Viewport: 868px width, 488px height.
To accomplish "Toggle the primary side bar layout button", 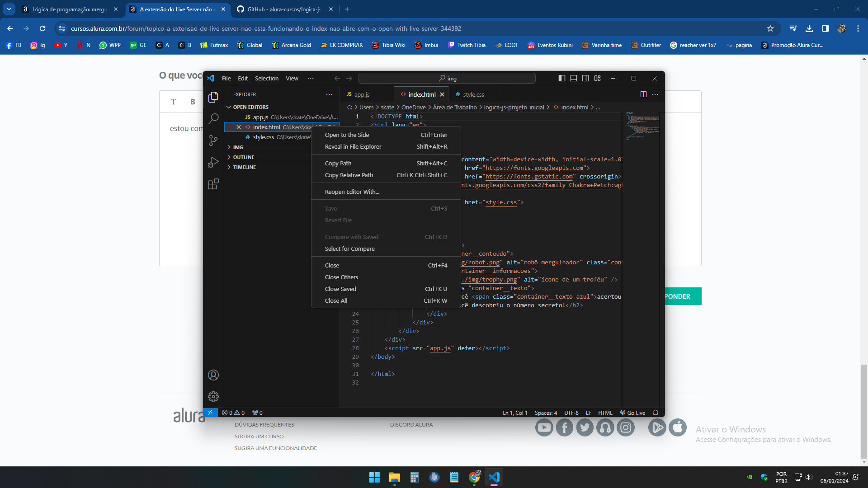I will click(x=562, y=78).
